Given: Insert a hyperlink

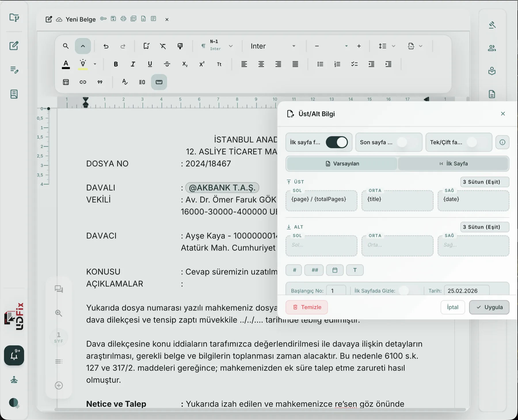Looking at the screenshot, I should [x=83, y=82].
